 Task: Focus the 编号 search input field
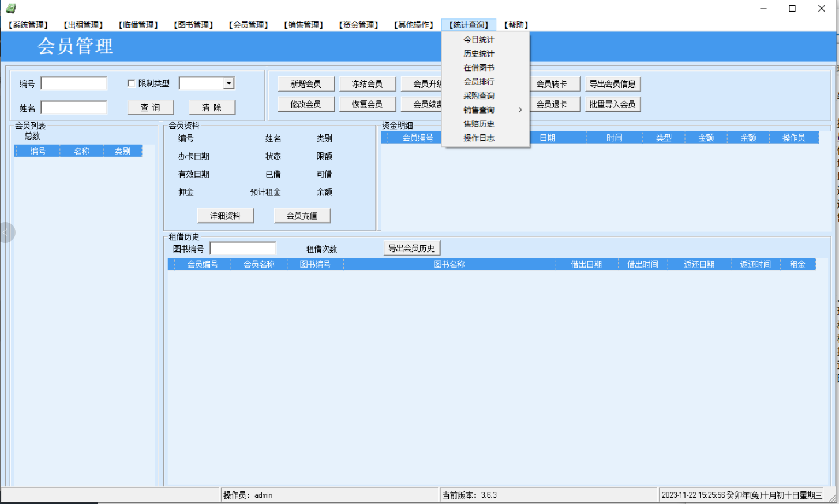pyautogui.click(x=74, y=84)
